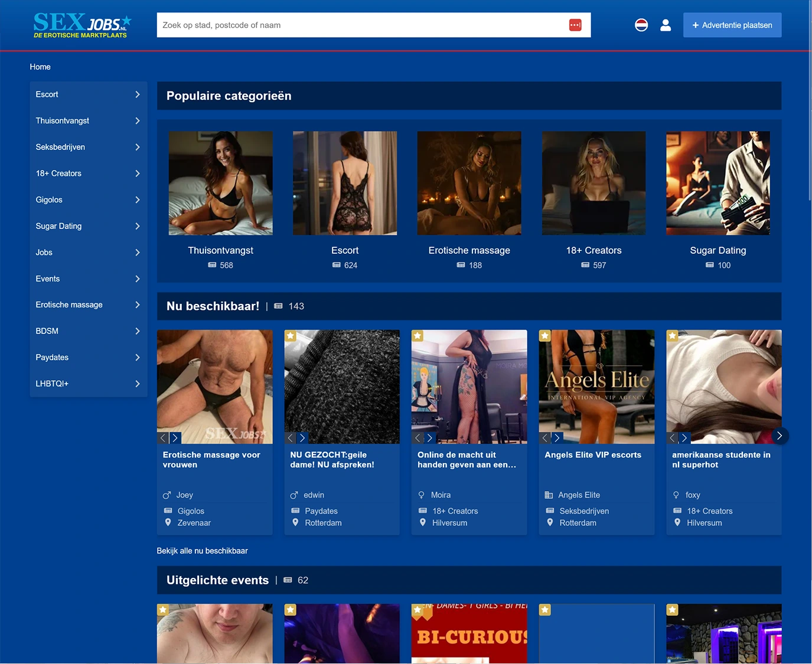Show the next photo on Moira's card

(x=429, y=438)
